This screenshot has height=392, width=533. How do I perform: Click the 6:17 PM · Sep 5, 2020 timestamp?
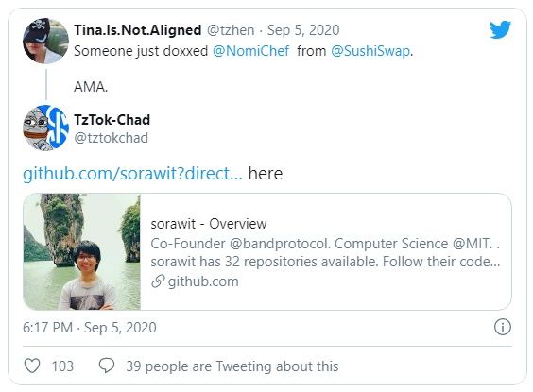click(x=90, y=328)
